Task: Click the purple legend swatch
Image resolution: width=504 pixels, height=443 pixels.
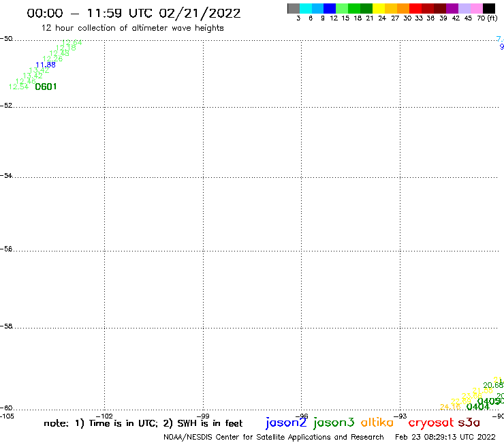Action: tap(452, 8)
